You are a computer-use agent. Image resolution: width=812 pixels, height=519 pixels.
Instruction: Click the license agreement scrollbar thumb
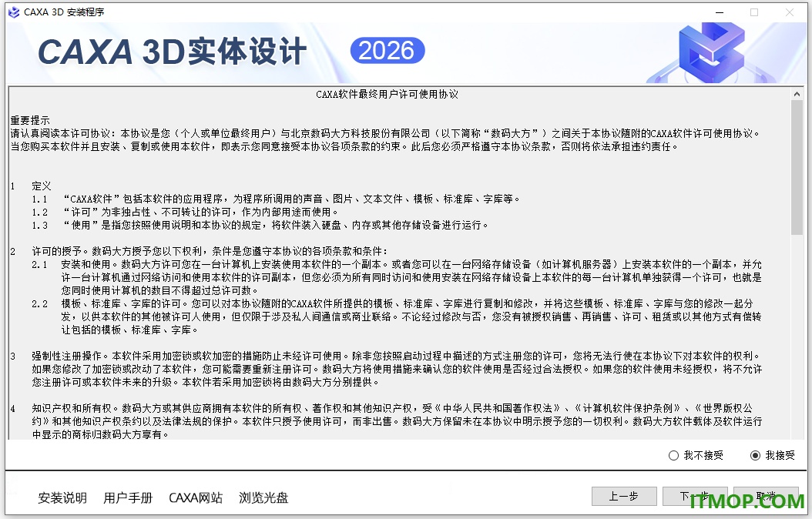pyautogui.click(x=797, y=167)
